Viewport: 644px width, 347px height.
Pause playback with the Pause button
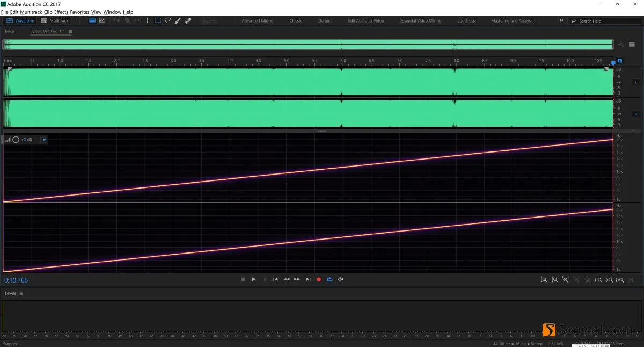click(x=265, y=279)
